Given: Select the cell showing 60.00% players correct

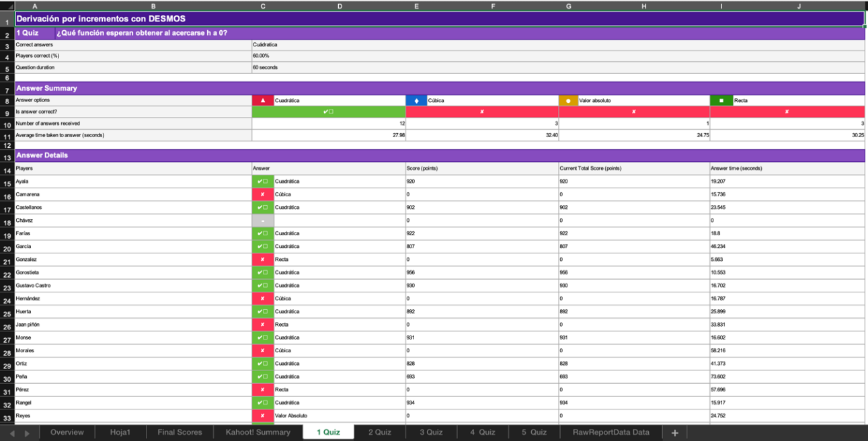Looking at the screenshot, I should pyautogui.click(x=328, y=56).
